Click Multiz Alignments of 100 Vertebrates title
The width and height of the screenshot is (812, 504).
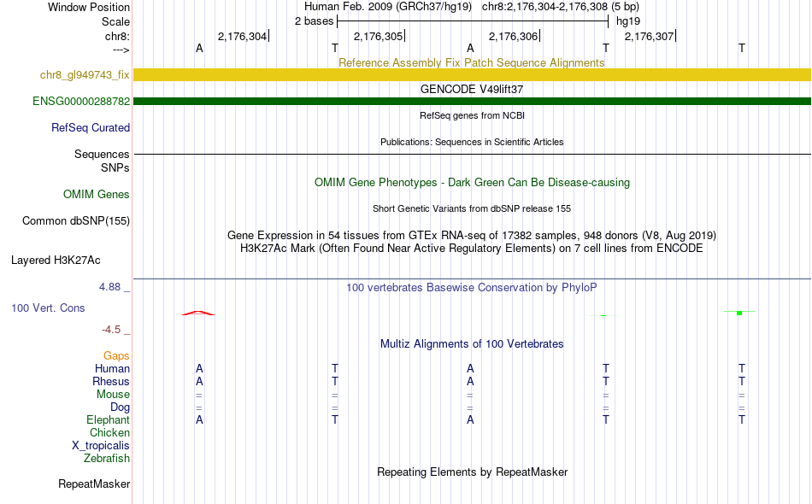pyautogui.click(x=472, y=344)
